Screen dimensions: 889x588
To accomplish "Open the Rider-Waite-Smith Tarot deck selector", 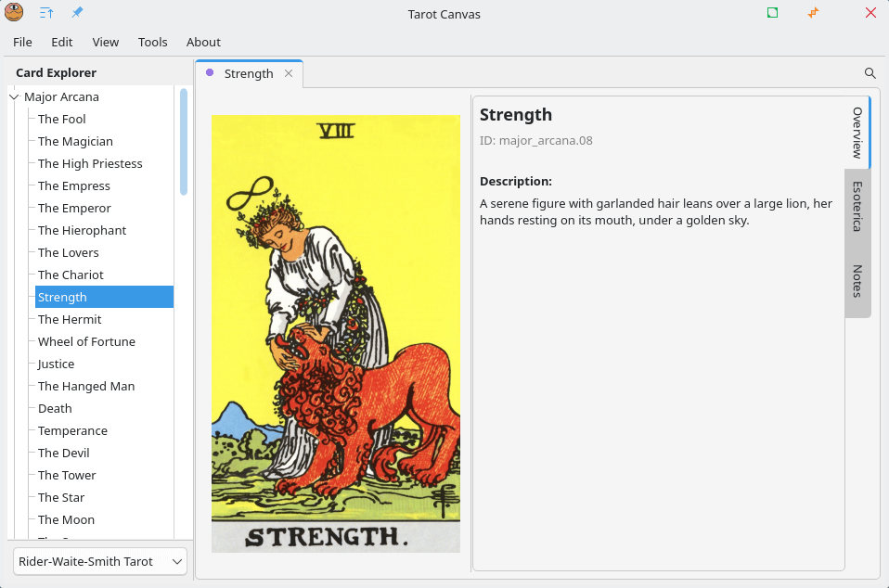I will pos(99,561).
